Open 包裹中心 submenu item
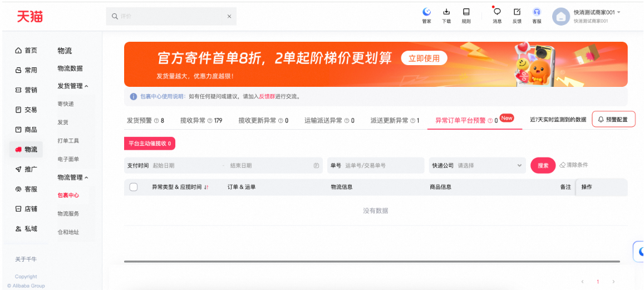Image resolution: width=644 pixels, height=290 pixels. point(68,195)
